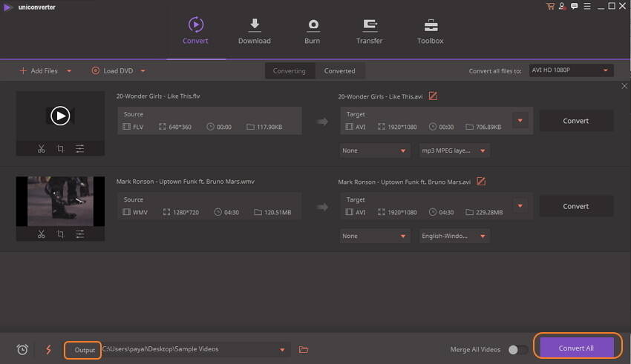631x364 pixels.
Task: Open the None subtitle dropdown for Uptown Funk
Action: 375,236
